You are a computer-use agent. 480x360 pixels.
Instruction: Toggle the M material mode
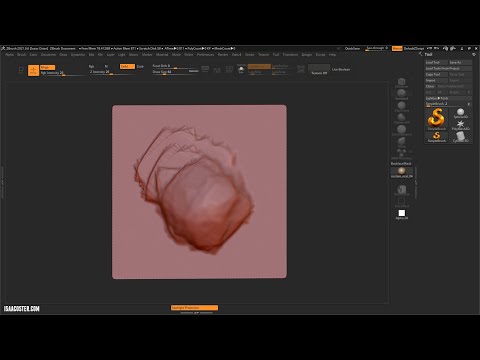click(x=106, y=67)
